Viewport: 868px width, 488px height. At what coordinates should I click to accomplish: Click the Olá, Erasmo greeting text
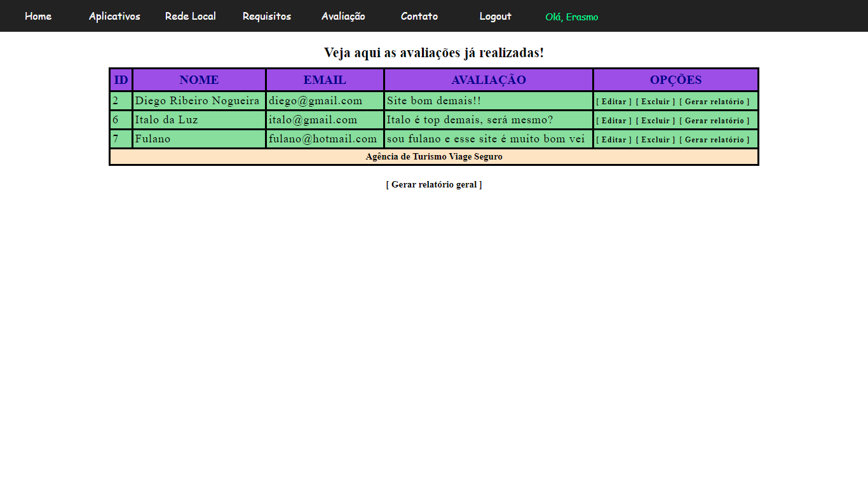coord(572,17)
